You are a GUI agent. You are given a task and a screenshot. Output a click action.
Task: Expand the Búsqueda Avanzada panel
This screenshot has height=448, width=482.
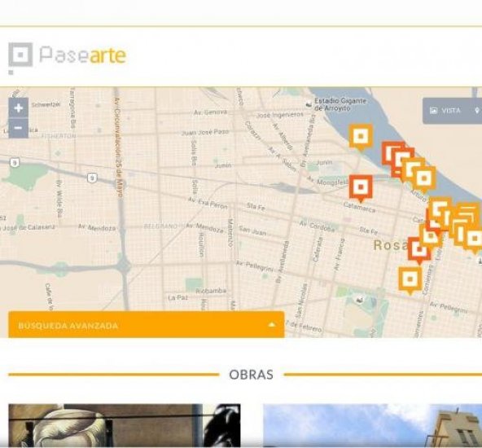147,325
